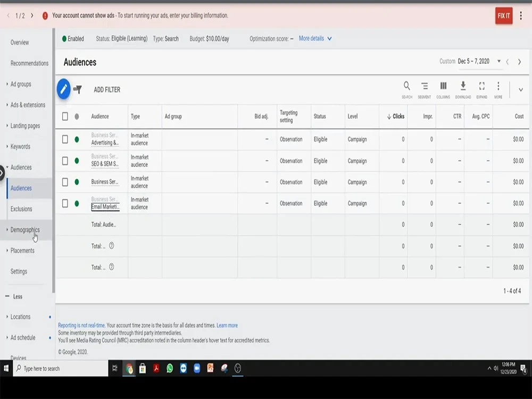Click the red alert error icon
Screen dimensions: 532x399
coord(45,15)
